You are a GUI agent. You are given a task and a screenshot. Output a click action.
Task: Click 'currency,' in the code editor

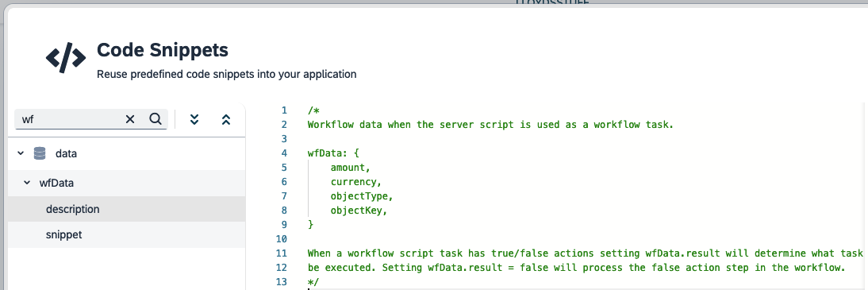point(356,182)
